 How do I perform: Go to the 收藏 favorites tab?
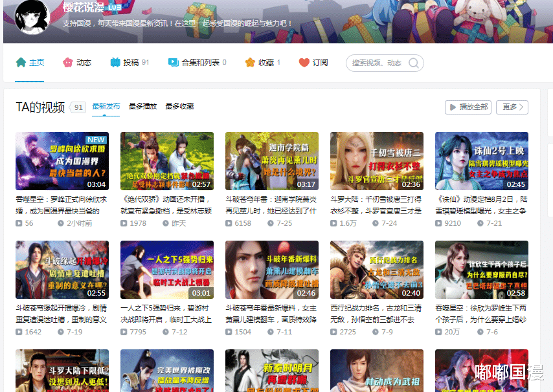click(x=262, y=63)
